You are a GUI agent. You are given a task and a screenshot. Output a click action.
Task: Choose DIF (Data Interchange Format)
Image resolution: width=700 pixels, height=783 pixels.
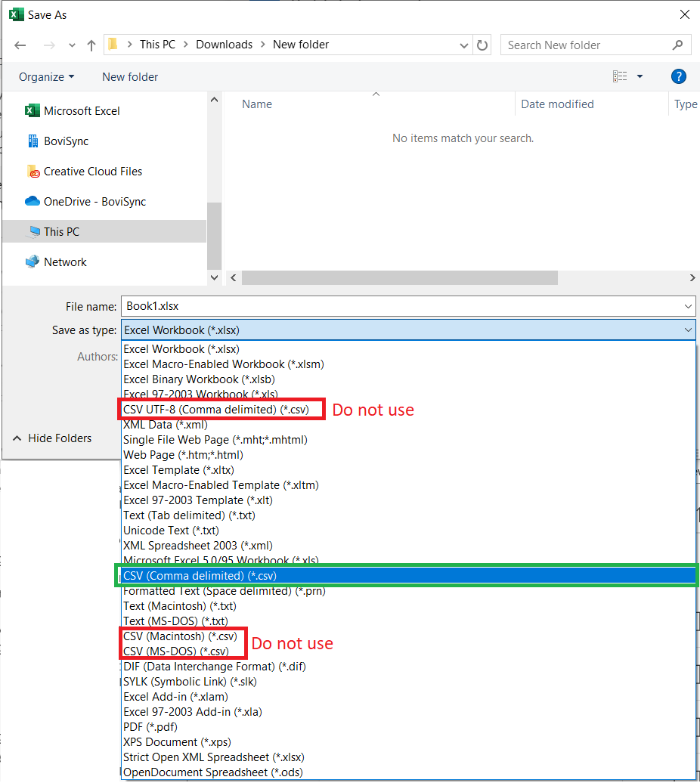(409, 667)
